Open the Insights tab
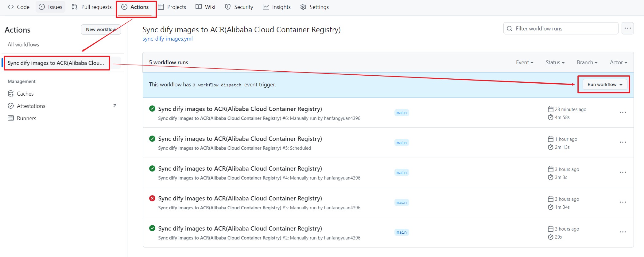The image size is (644, 257). click(277, 7)
